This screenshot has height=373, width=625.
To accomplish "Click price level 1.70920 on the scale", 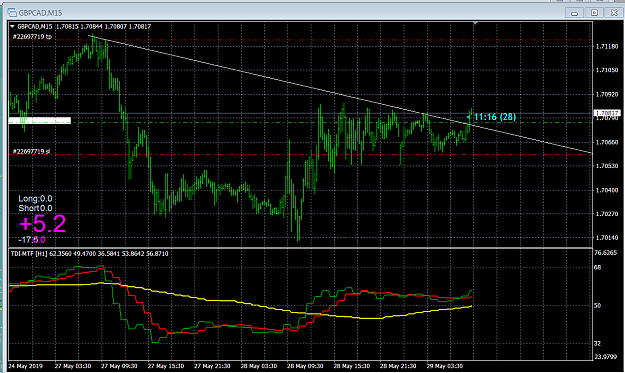I will pyautogui.click(x=607, y=94).
